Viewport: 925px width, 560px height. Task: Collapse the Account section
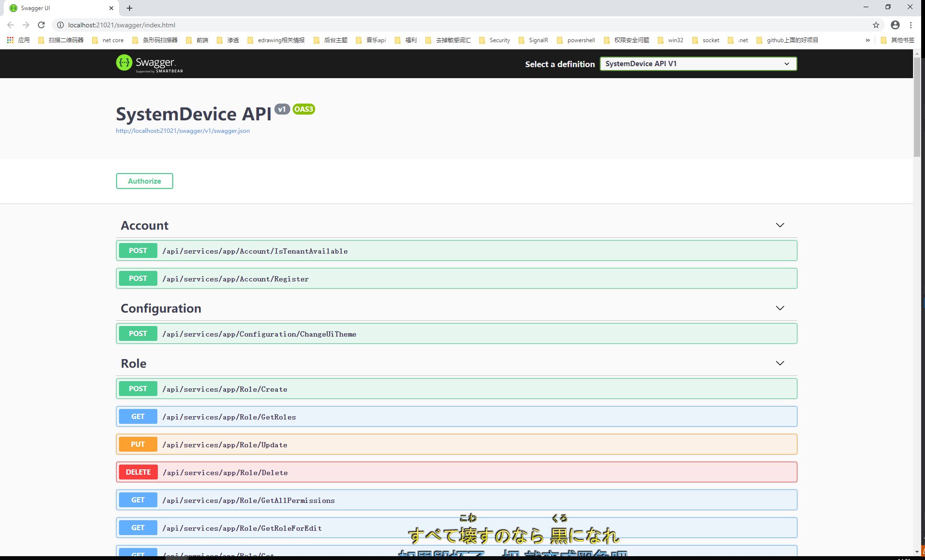[780, 225]
